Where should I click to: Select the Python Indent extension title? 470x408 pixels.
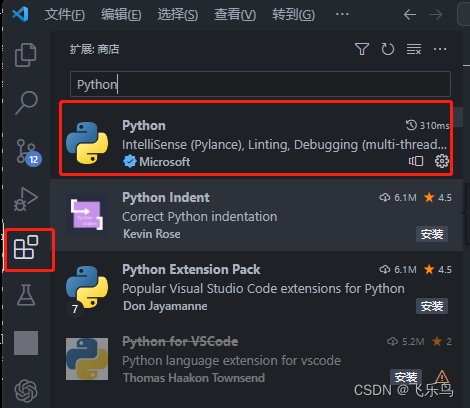click(166, 198)
